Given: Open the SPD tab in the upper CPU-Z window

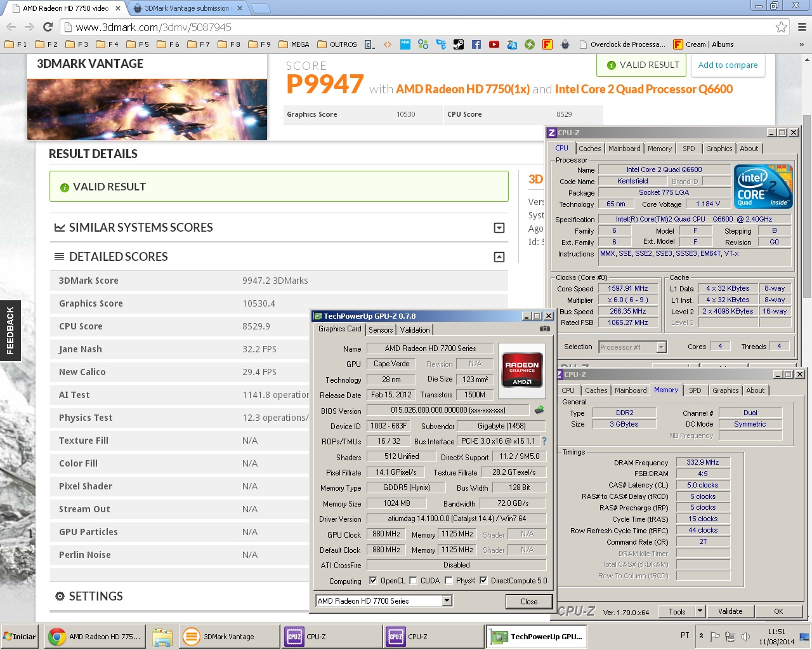Looking at the screenshot, I should (689, 149).
